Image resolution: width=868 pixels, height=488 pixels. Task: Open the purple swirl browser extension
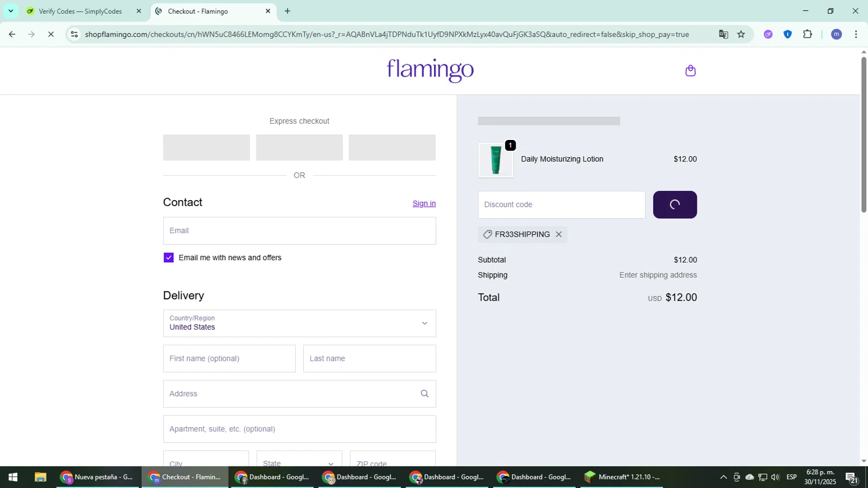coord(768,34)
